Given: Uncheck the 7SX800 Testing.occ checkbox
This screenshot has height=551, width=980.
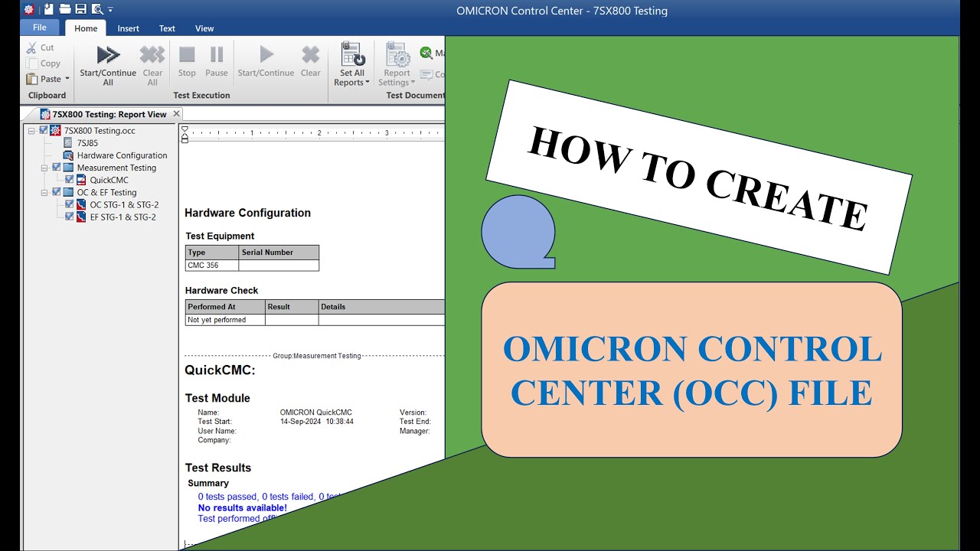Looking at the screenshot, I should [44, 130].
